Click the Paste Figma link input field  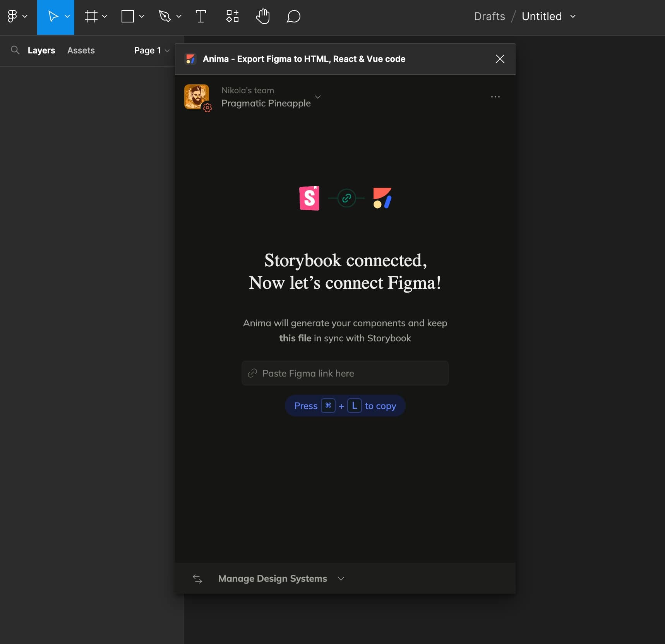tap(345, 373)
